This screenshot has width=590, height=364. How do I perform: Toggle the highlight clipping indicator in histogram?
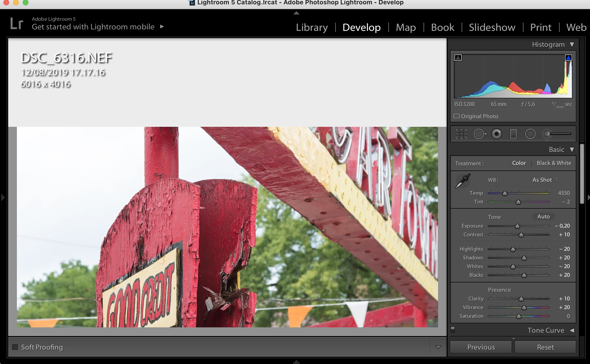click(568, 58)
